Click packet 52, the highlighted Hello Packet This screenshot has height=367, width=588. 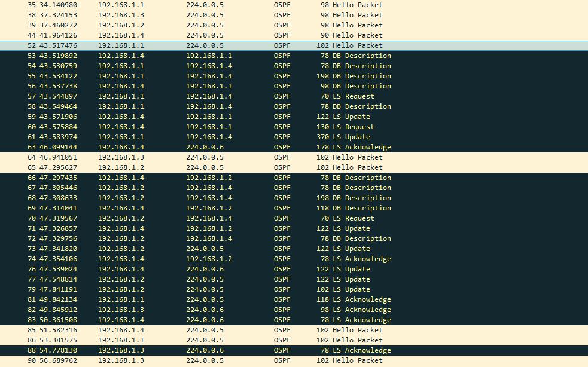pyautogui.click(x=179, y=45)
